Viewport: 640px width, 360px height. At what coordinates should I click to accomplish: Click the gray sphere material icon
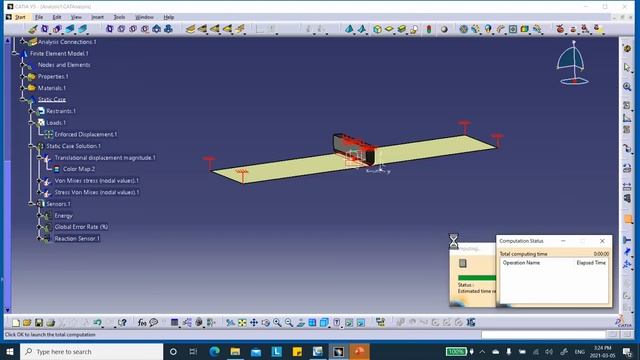point(444,29)
